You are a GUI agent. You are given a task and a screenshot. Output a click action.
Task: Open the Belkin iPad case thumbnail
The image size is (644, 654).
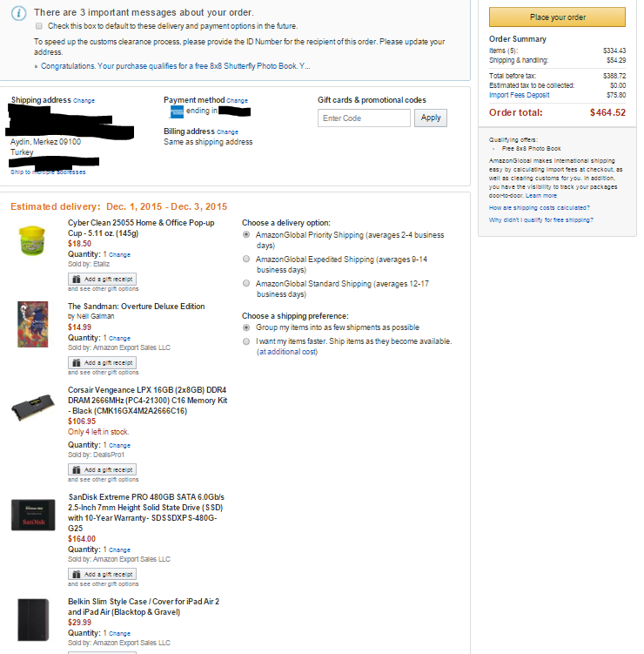(x=33, y=620)
